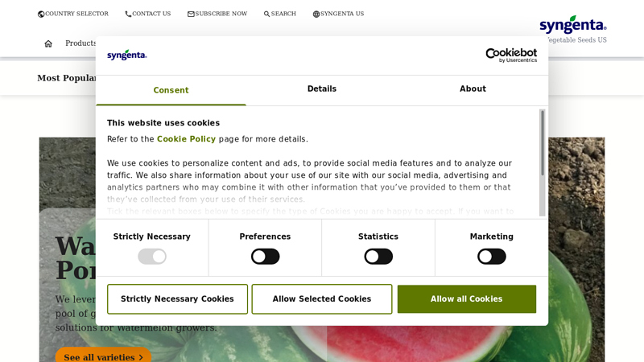Click the envelope icon beside Subscribe Now
This screenshot has width=644, height=362.
[x=191, y=14]
